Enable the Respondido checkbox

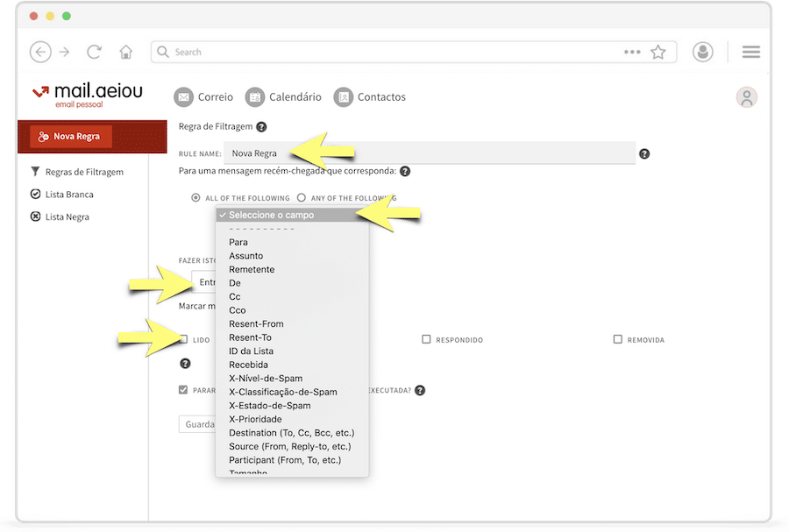pyautogui.click(x=426, y=339)
